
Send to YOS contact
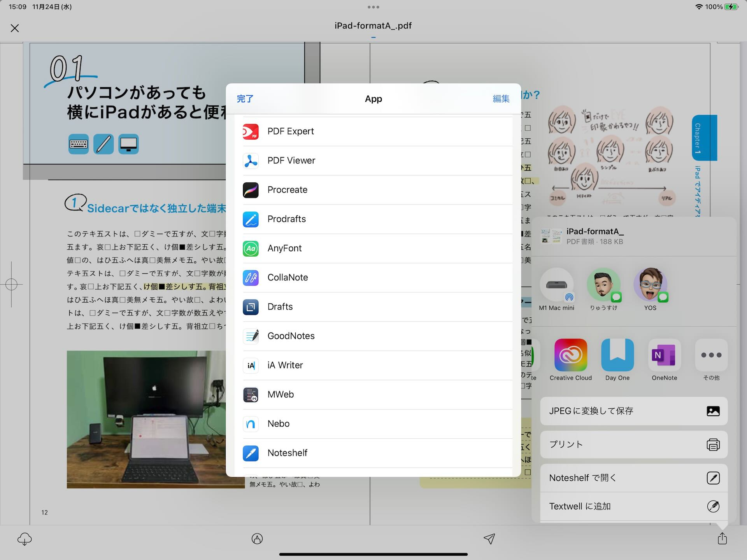[x=651, y=285]
